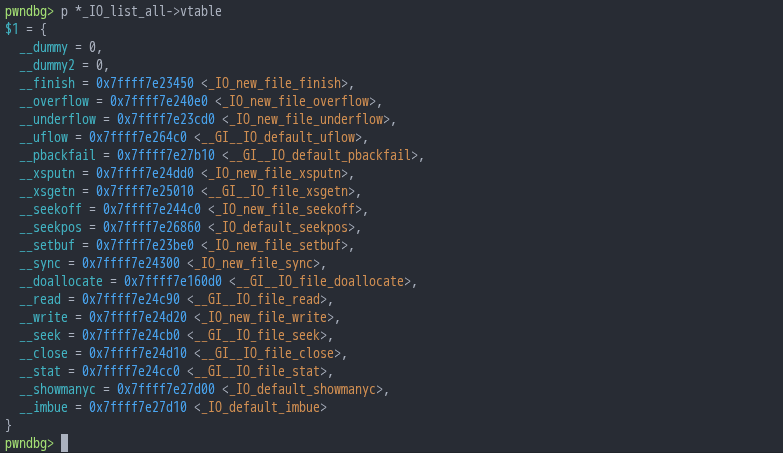This screenshot has height=453, width=783.
Task: Click the command text p *_IO_list_all->vtable
Action: coord(141,11)
